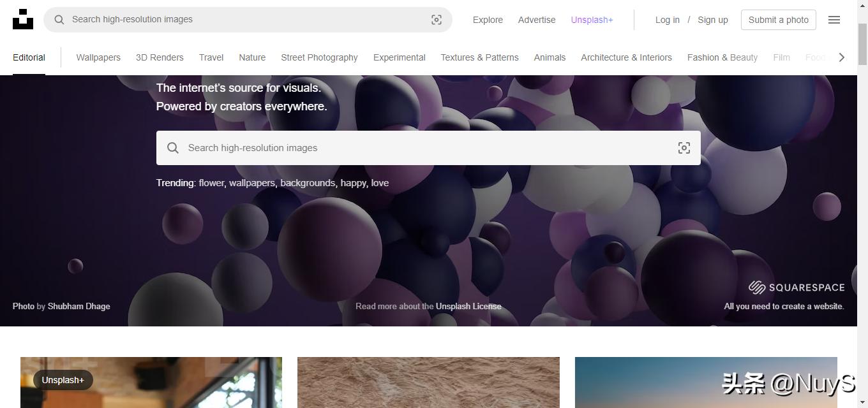Click magnifier icon in top search bar
The height and width of the screenshot is (408, 868).
[59, 20]
